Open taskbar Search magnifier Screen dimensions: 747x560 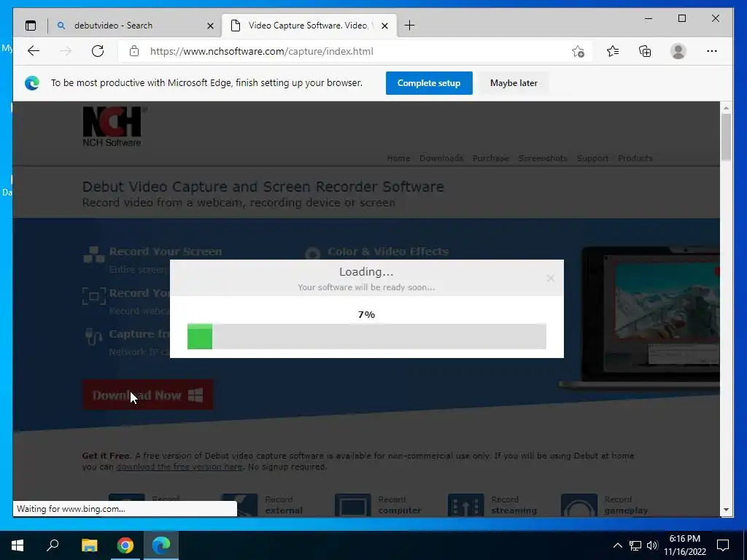tap(53, 545)
